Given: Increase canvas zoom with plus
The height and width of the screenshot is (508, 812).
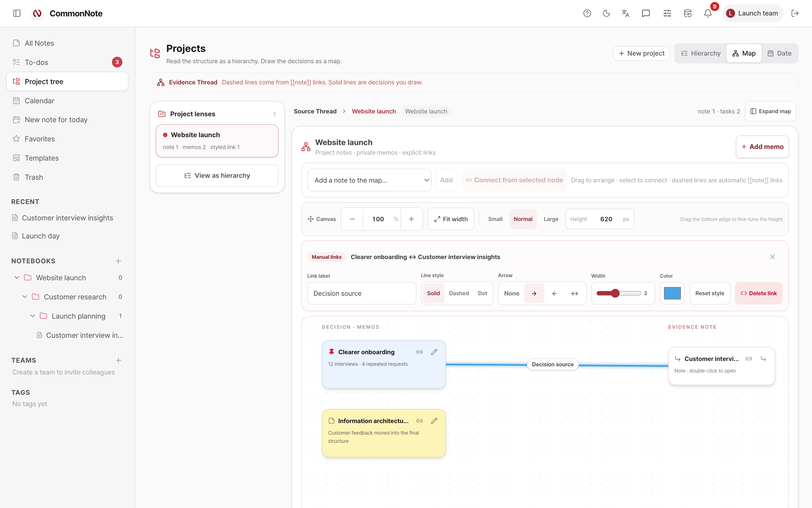Looking at the screenshot, I should [411, 219].
